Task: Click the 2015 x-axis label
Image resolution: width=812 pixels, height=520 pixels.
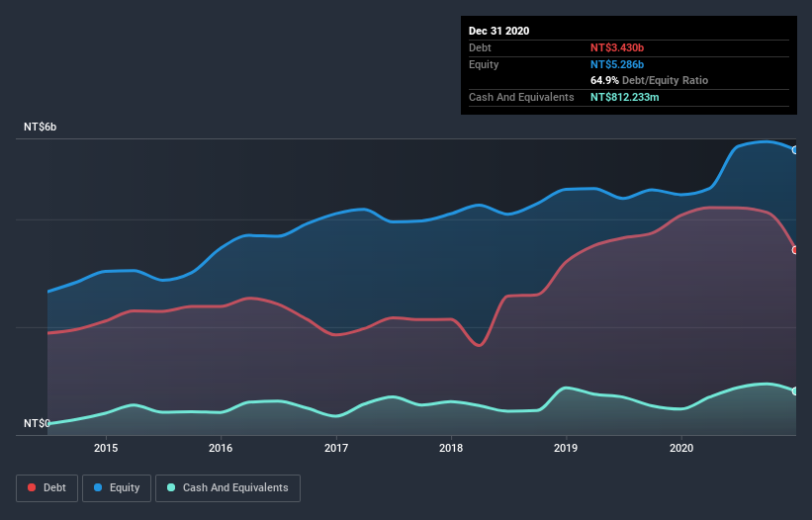Action: [106, 448]
